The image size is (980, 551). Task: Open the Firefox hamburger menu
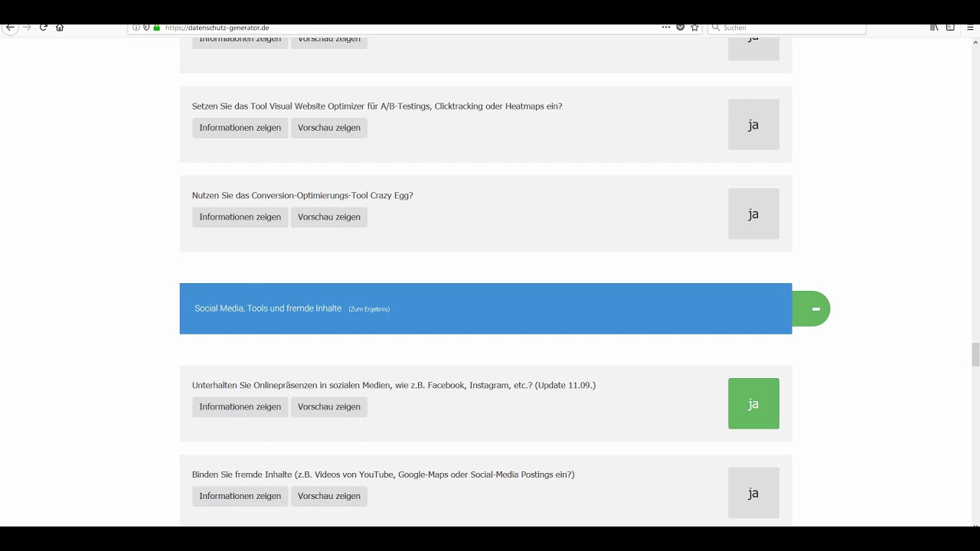(x=970, y=28)
